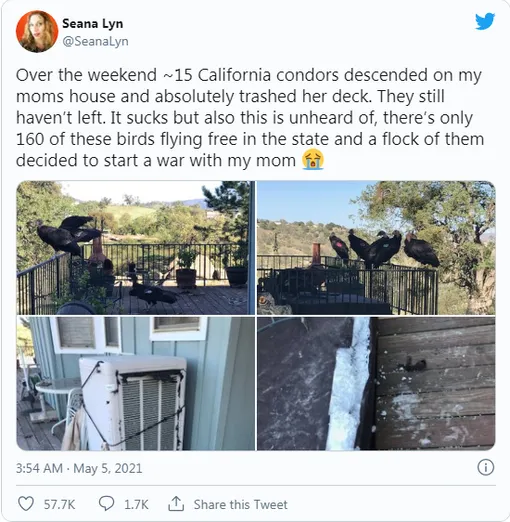Viewport: 510px width, 522px height.
Task: Open photo of condors on deck floor
Action: tap(136, 248)
